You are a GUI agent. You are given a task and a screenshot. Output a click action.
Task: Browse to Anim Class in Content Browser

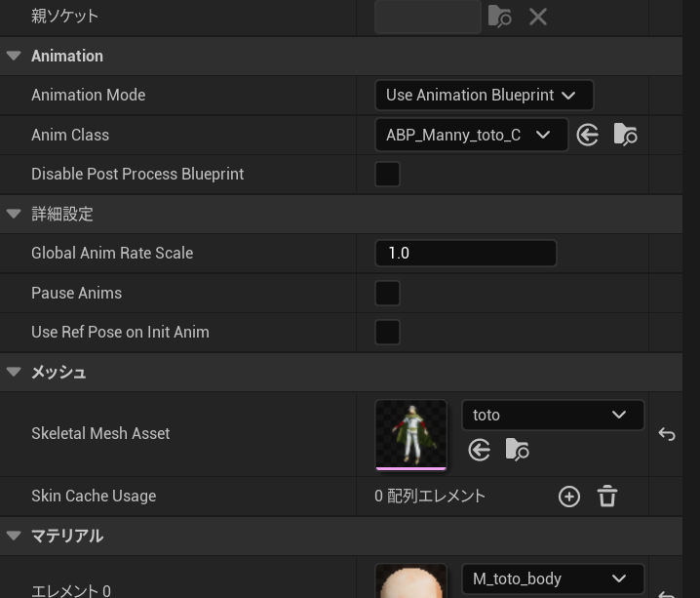(626, 135)
